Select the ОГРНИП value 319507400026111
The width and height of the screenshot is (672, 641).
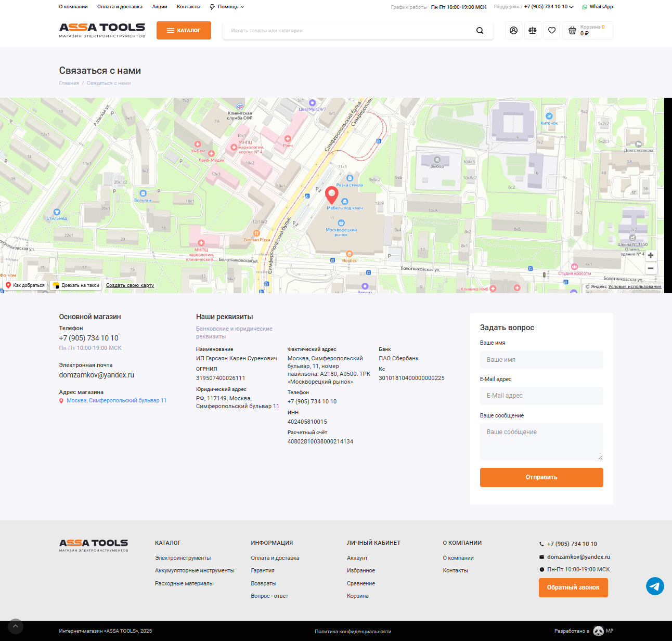pos(221,378)
